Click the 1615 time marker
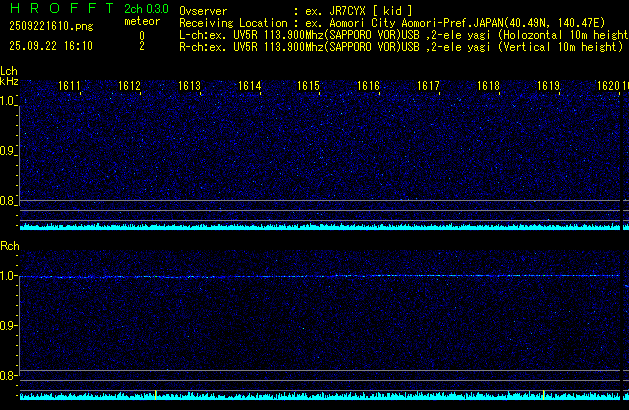The height and width of the screenshot is (410, 629). coord(309,87)
